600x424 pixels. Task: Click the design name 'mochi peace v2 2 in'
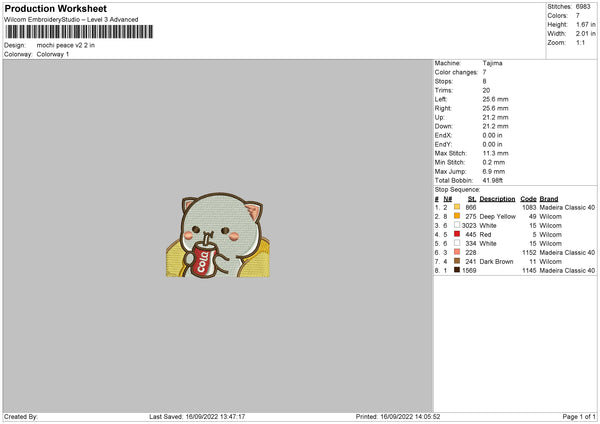tap(66, 45)
